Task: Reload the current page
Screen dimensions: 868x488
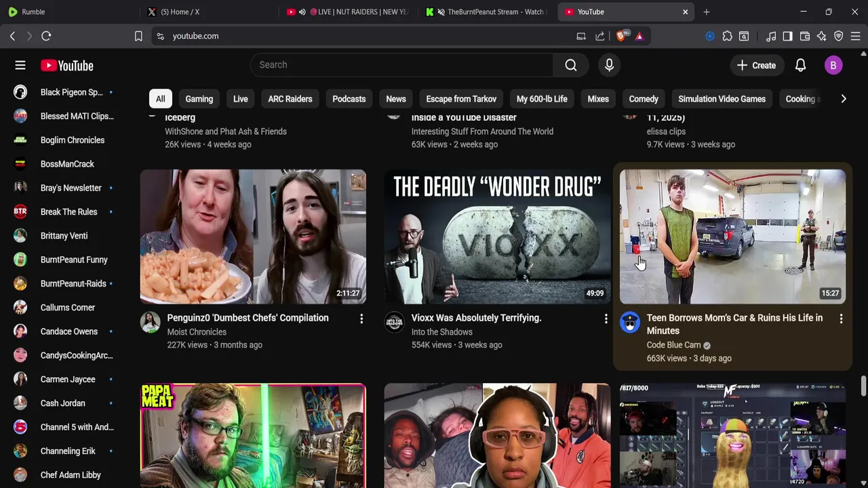Action: 46,36
